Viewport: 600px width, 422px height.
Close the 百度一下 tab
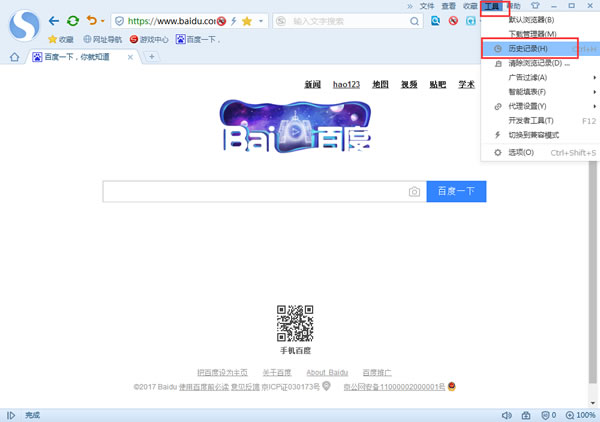coord(130,57)
